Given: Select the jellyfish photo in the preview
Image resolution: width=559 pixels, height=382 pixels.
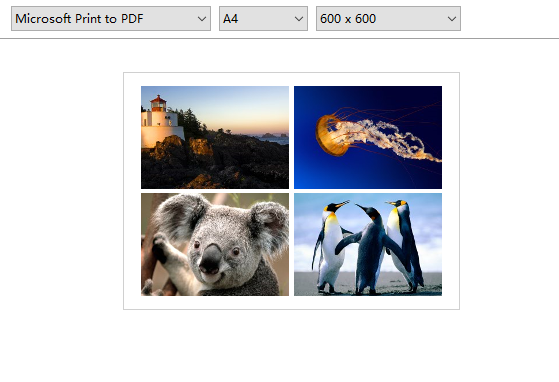Looking at the screenshot, I should pyautogui.click(x=368, y=137).
